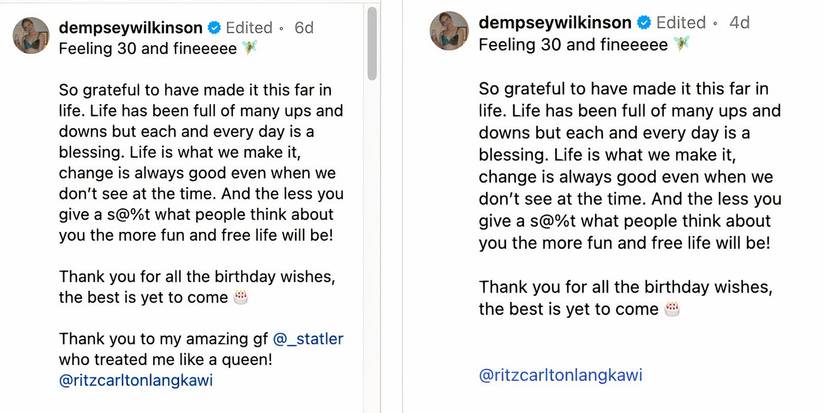Open the profile picture on the 4d post
This screenshot has height=413, width=825.
point(451,32)
